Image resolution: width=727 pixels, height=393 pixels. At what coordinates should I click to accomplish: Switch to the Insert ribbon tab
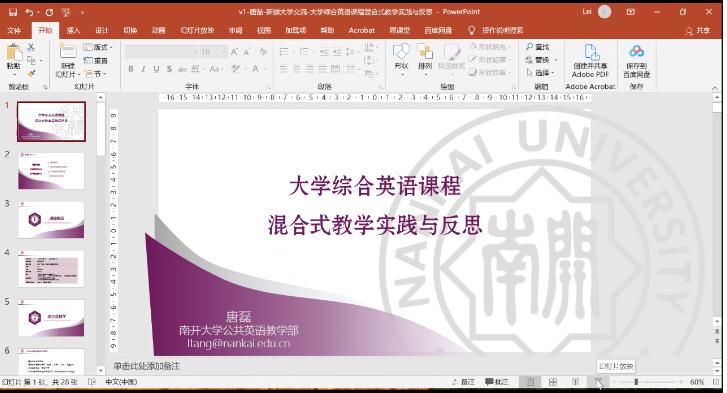pos(73,30)
